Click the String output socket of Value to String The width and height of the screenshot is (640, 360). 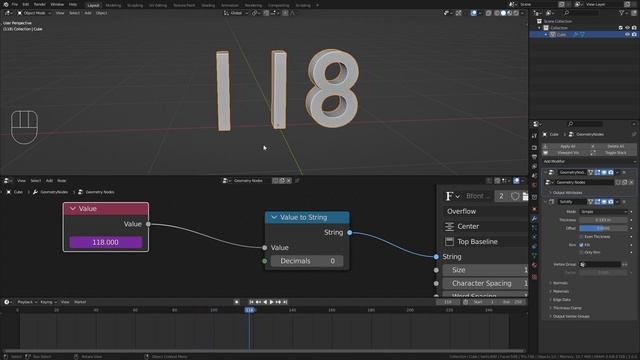click(350, 232)
